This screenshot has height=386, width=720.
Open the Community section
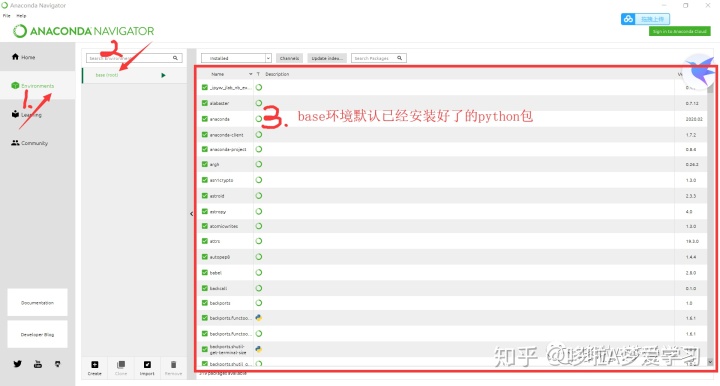29,143
